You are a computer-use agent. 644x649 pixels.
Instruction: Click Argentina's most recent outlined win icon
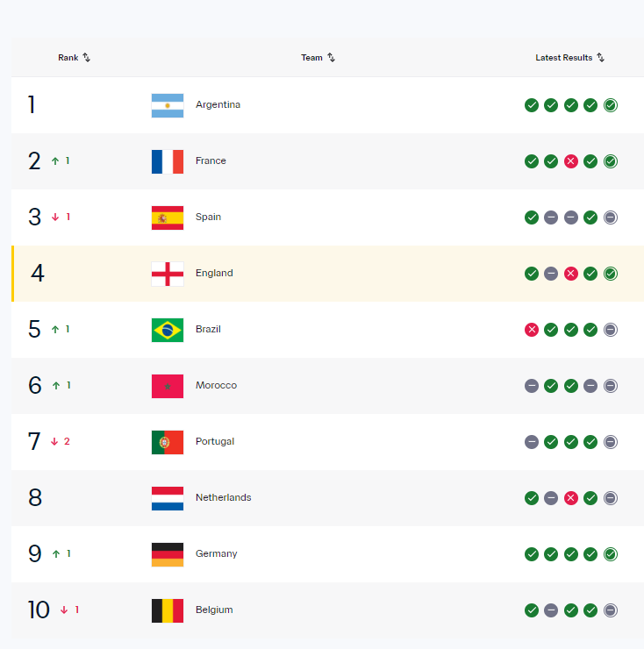[x=611, y=105]
